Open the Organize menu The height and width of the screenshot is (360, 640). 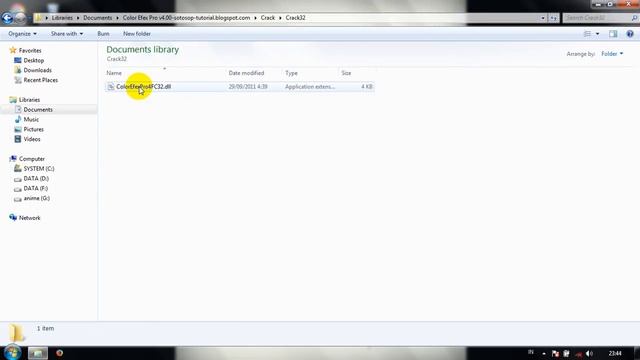pos(22,33)
